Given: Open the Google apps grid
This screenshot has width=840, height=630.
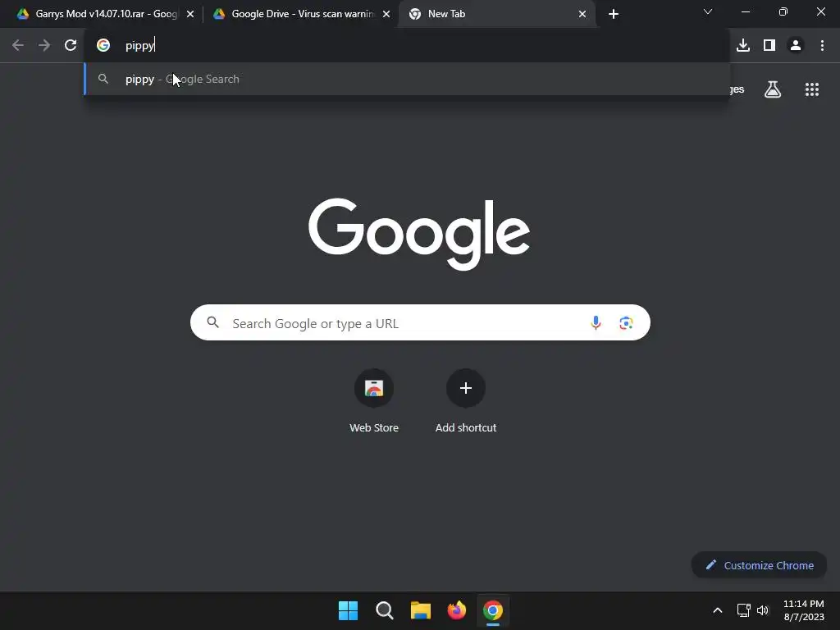Looking at the screenshot, I should 812,89.
